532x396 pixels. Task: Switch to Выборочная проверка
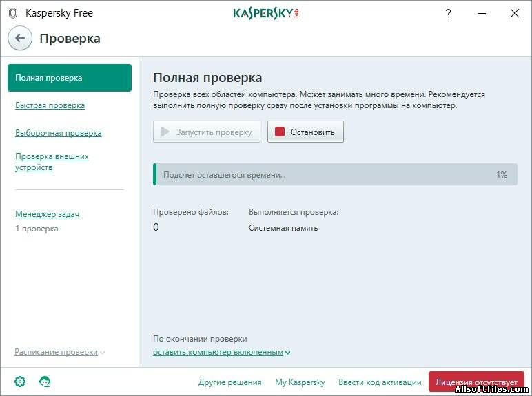[x=59, y=133]
